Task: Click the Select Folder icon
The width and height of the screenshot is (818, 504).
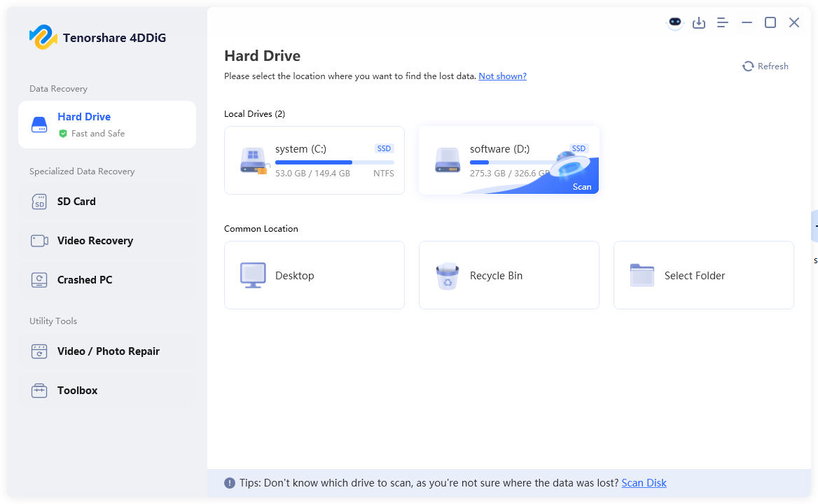Action: 642,274
